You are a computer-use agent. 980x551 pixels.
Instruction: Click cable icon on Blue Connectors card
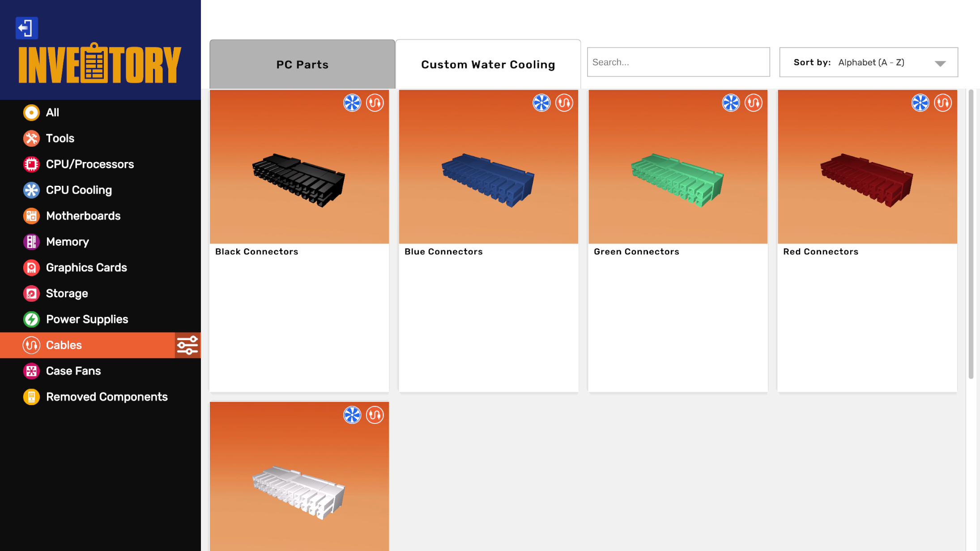point(564,103)
